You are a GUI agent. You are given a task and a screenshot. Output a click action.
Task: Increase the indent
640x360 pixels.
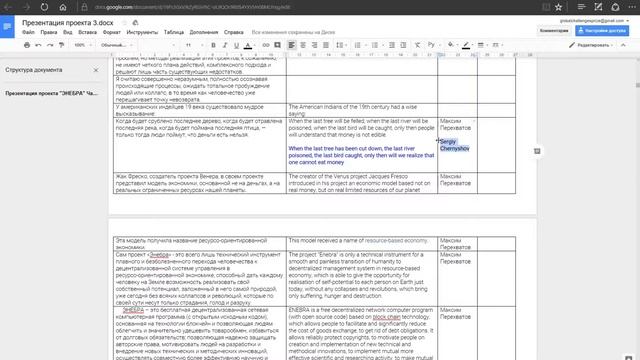(403, 45)
